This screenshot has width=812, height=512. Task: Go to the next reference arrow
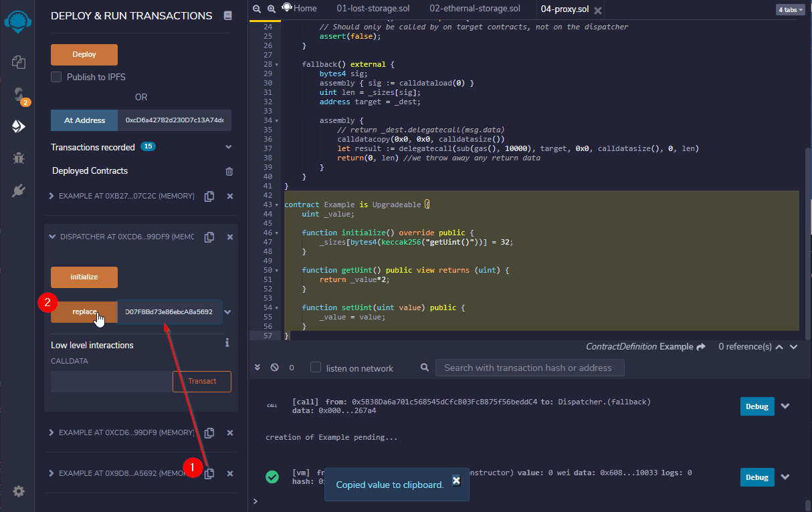(793, 347)
